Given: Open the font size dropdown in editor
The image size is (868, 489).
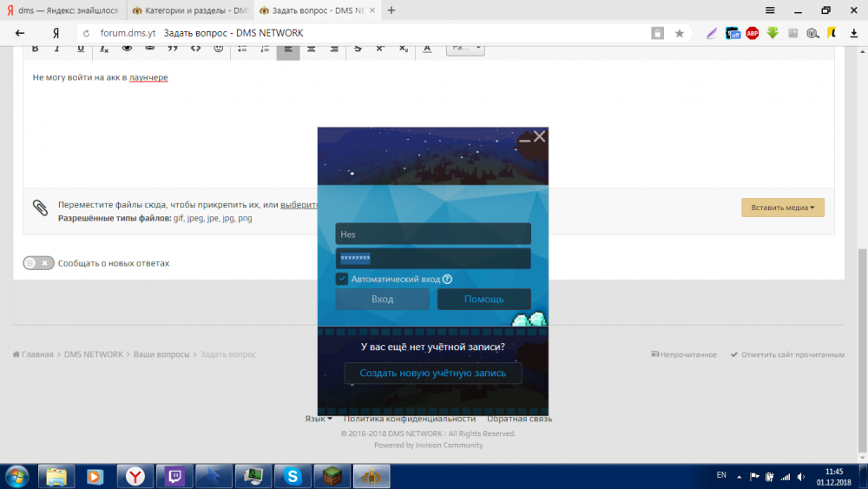Looking at the screenshot, I should click(x=465, y=49).
